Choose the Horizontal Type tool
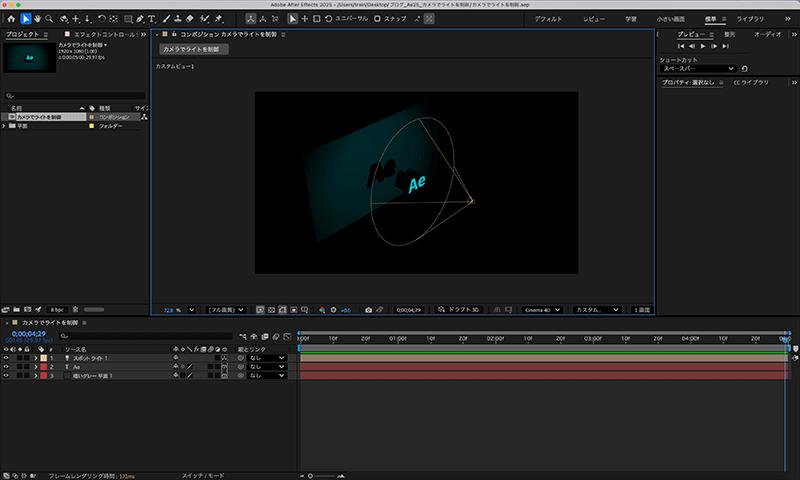 coord(152,19)
